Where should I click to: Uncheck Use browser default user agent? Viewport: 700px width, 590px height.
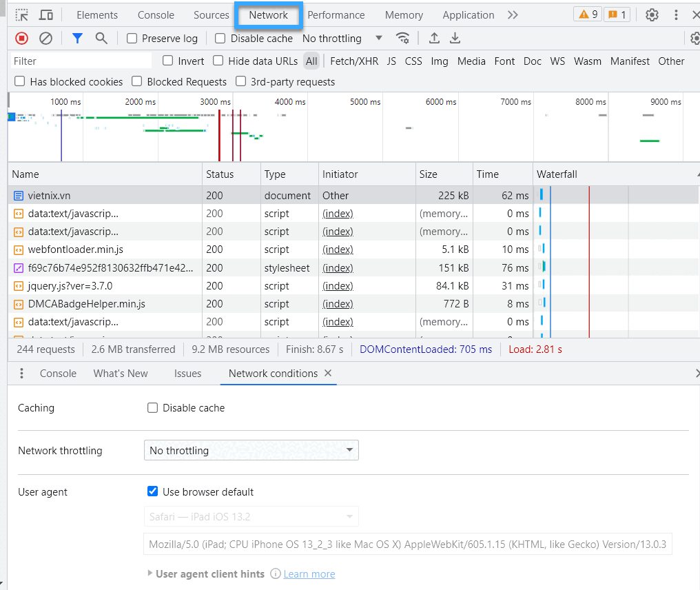coord(153,492)
